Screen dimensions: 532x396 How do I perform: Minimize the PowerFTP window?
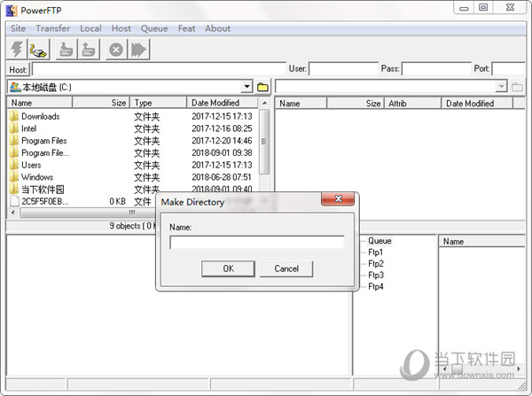[x=464, y=7]
